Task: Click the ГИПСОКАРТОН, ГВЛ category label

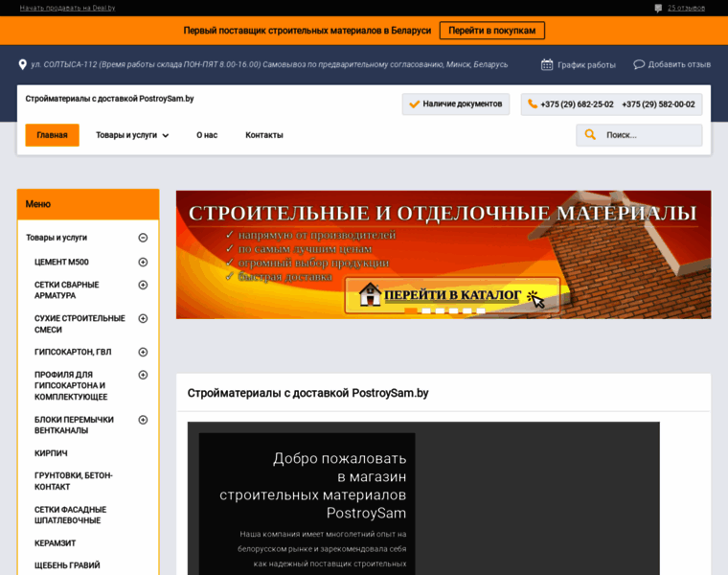Action: 73,352
